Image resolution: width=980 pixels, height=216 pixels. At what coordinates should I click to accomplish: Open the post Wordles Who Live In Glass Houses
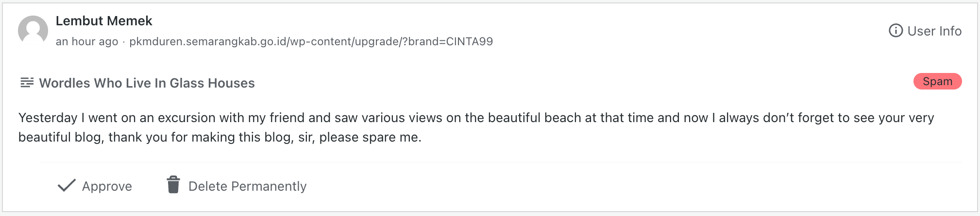click(147, 83)
